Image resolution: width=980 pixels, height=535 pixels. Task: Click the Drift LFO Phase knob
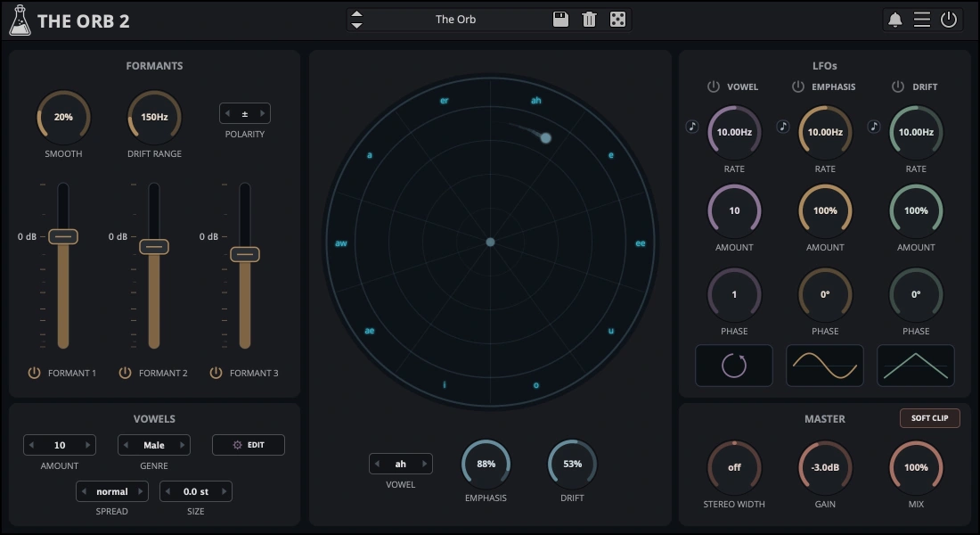click(x=916, y=295)
